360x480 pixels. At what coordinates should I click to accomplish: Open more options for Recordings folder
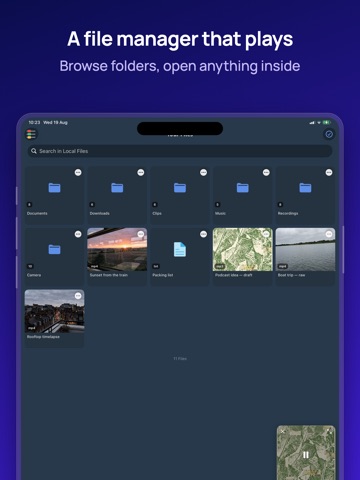tap(329, 172)
